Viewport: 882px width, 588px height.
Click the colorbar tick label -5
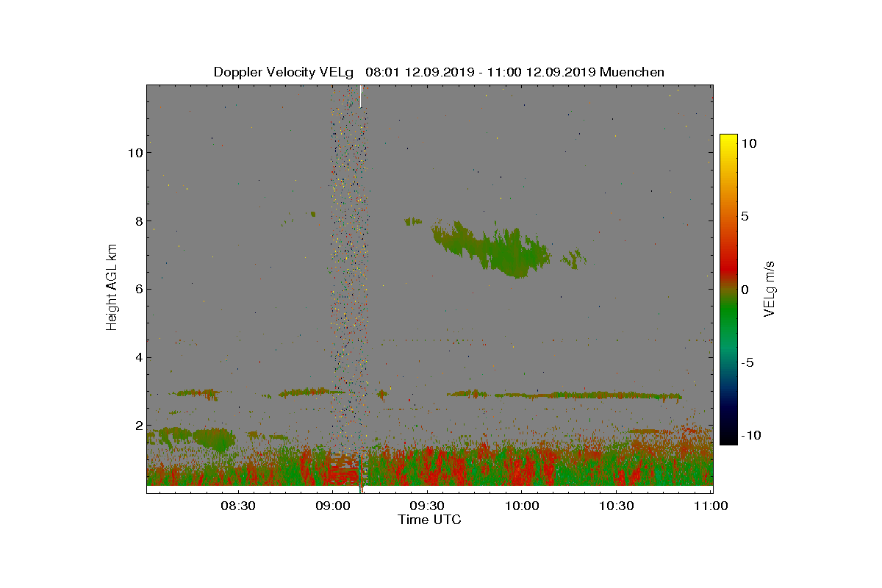(x=747, y=362)
